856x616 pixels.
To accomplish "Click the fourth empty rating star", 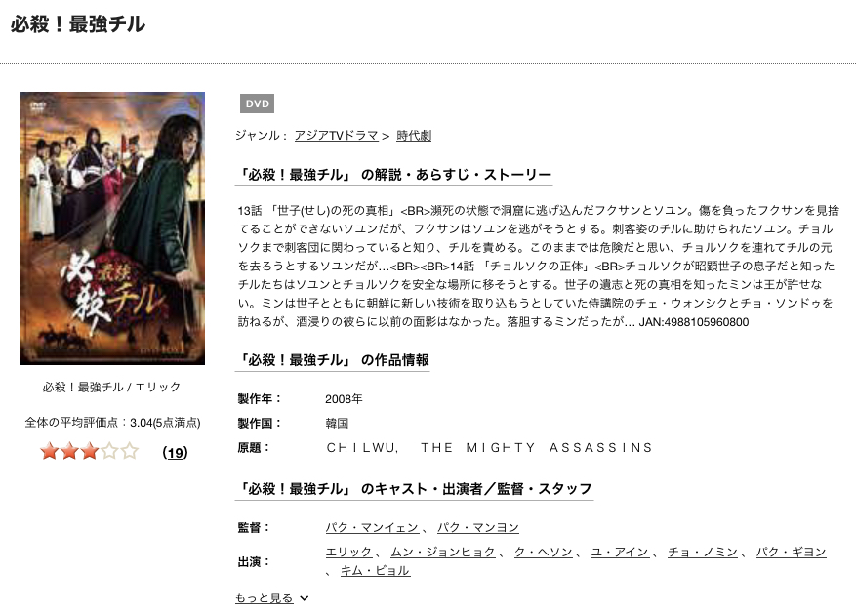I will [109, 452].
